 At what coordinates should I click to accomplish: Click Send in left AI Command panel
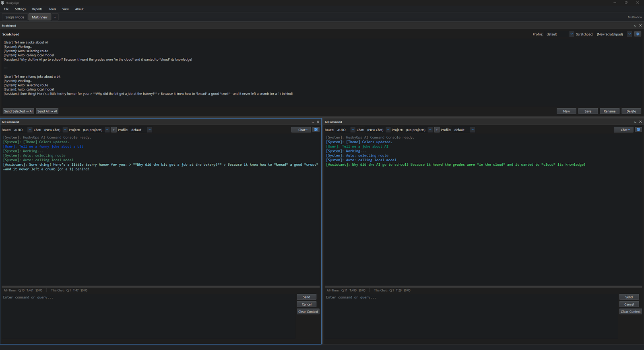(307, 297)
